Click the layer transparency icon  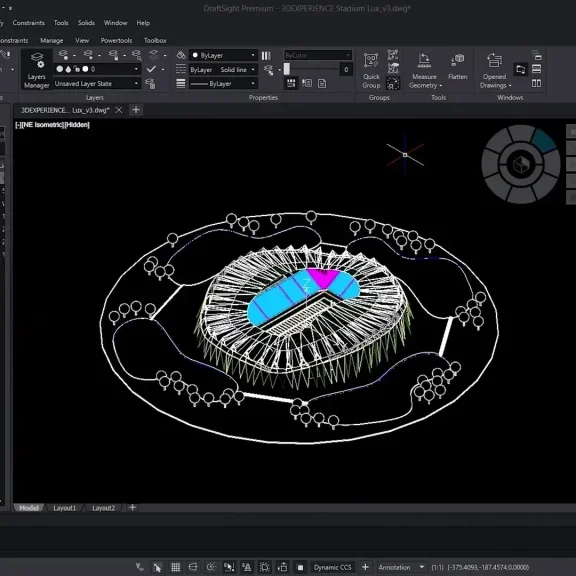point(269,70)
